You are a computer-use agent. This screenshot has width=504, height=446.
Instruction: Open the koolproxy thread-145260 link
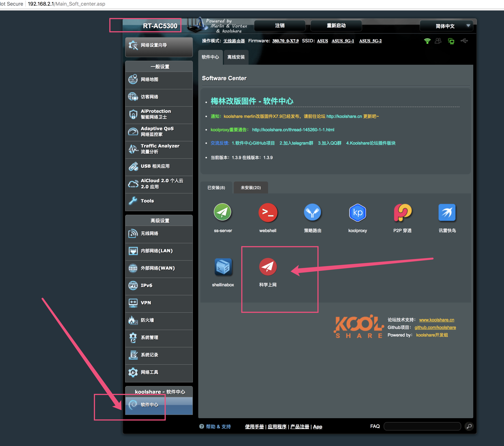(x=293, y=130)
